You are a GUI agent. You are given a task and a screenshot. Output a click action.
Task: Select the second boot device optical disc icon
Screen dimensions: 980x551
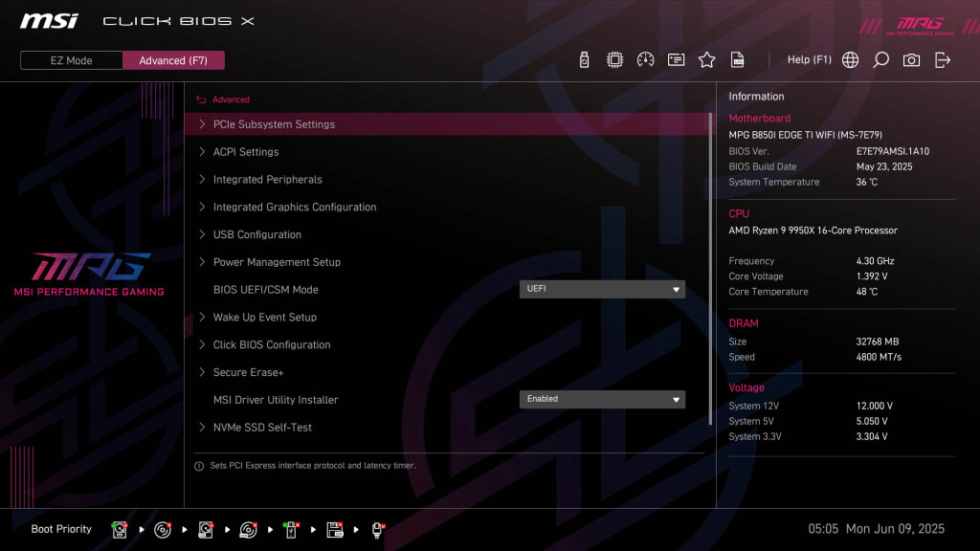click(x=163, y=530)
